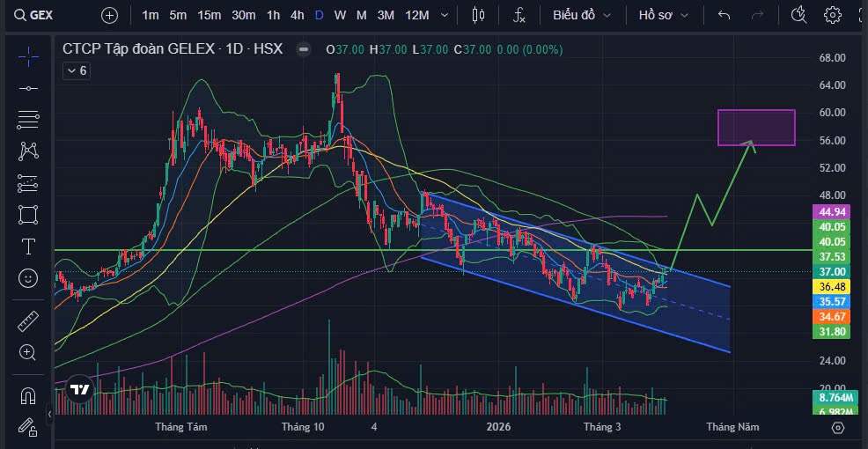This screenshot has height=449, width=868.
Task: Select the W weekly timeframe
Action: 340,15
